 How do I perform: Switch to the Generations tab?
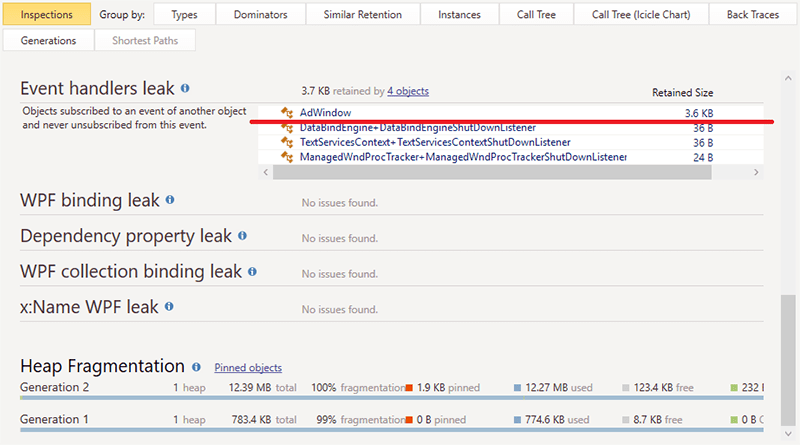(x=48, y=41)
